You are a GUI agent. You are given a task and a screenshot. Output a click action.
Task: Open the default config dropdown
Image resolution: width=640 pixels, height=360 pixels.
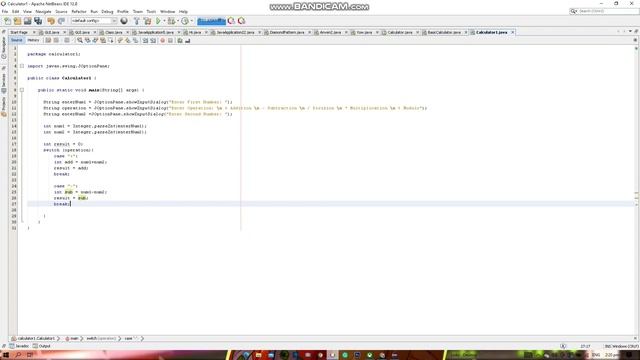click(94, 21)
